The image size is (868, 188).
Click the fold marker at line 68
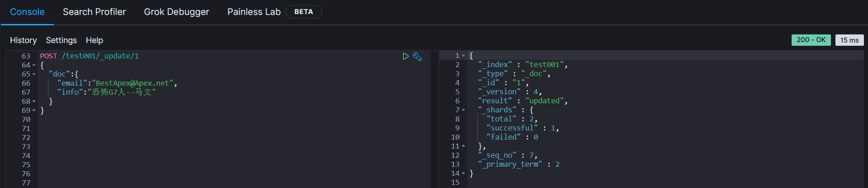pyautogui.click(x=34, y=101)
